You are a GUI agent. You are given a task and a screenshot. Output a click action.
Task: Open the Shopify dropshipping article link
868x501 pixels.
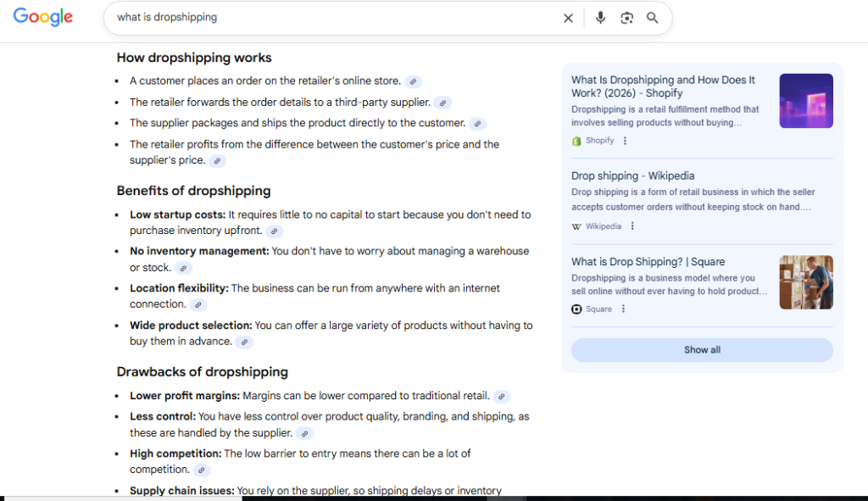[x=663, y=86]
